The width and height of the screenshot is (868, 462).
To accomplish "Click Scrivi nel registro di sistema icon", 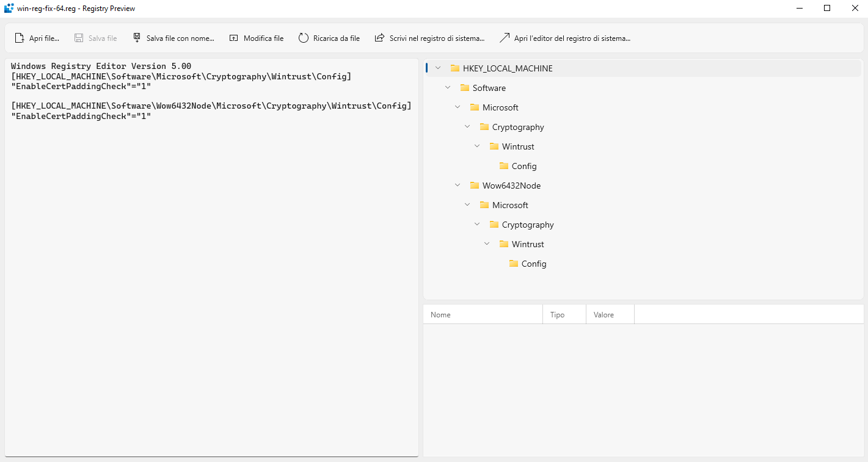I will click(x=380, y=38).
